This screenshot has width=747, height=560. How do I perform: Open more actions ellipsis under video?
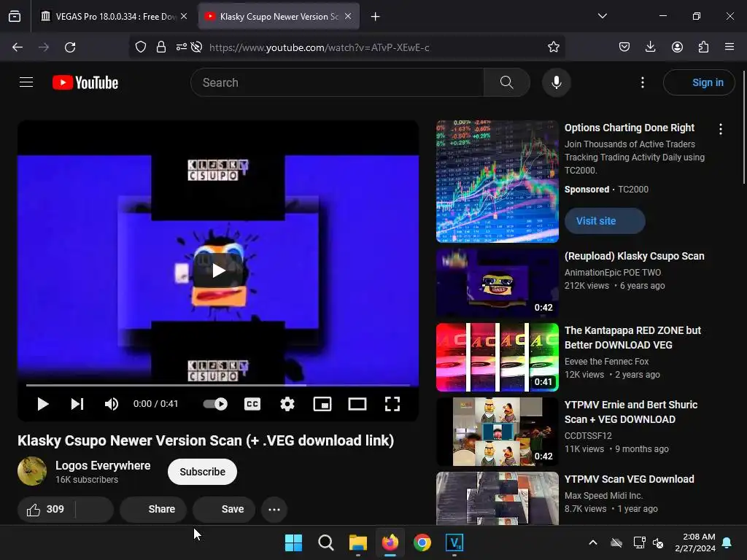[x=274, y=509]
